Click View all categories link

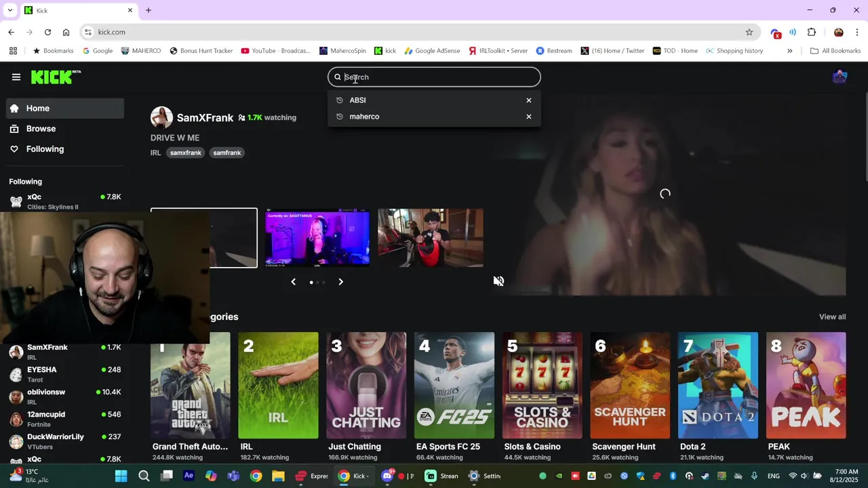click(x=832, y=317)
